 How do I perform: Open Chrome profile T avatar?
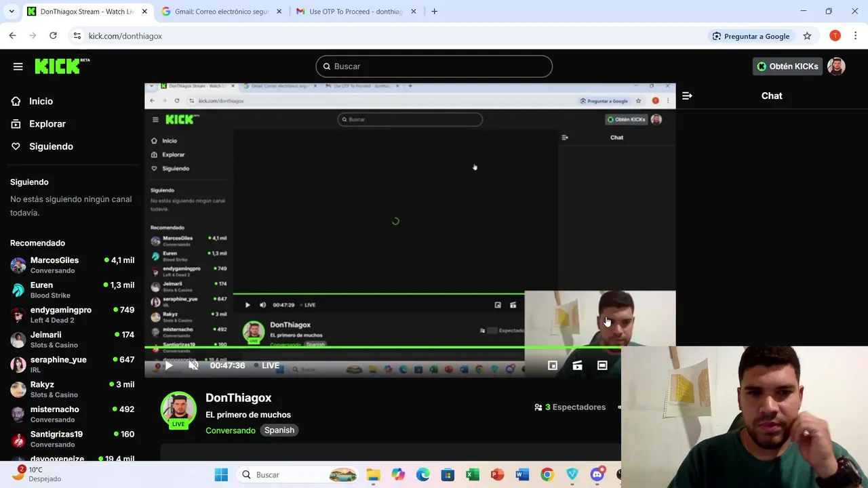tap(835, 36)
